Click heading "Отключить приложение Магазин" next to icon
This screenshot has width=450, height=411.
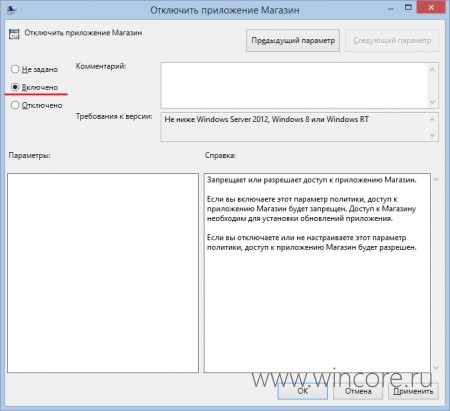[x=83, y=33]
